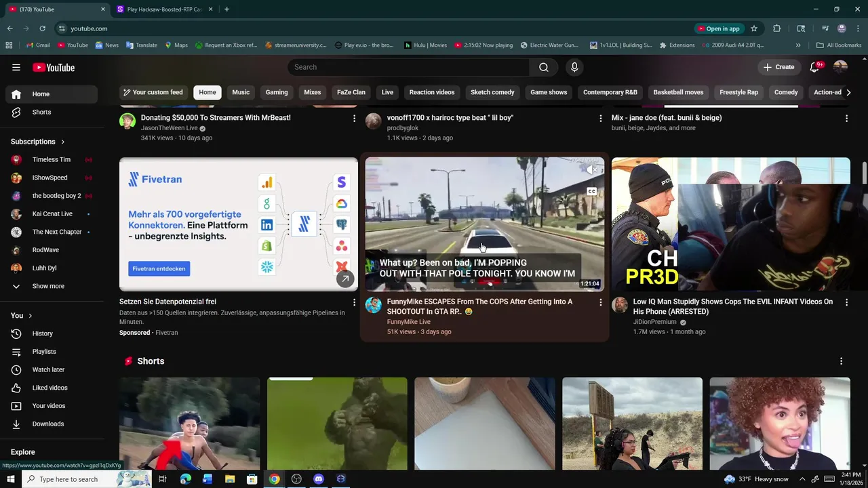Bookmark this page star icon

click(x=754, y=28)
